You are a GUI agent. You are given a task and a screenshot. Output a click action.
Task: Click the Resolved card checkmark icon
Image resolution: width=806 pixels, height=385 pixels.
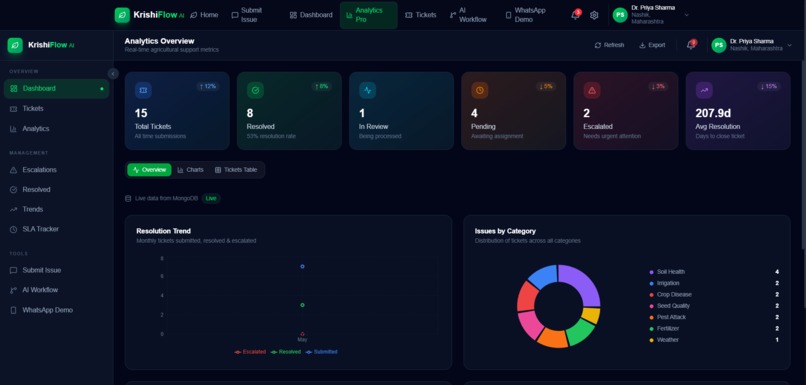click(255, 90)
